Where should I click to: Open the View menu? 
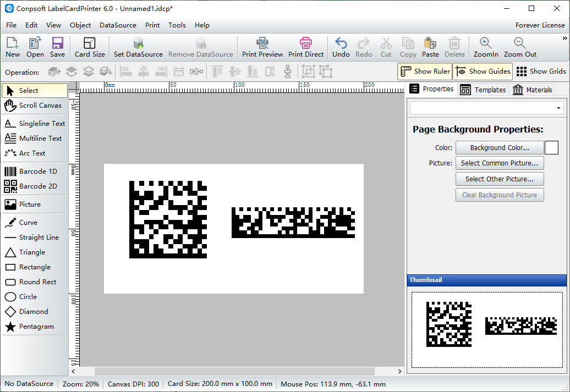point(53,25)
